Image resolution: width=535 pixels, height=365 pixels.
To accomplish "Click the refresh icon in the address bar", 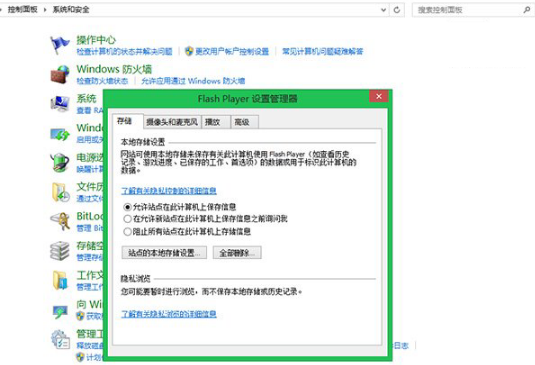I will tap(396, 10).
